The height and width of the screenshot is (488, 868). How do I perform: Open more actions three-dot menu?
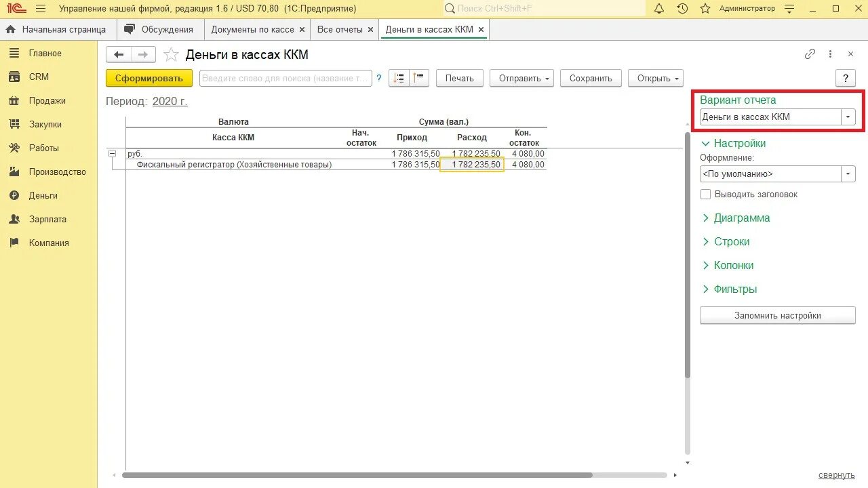[831, 54]
